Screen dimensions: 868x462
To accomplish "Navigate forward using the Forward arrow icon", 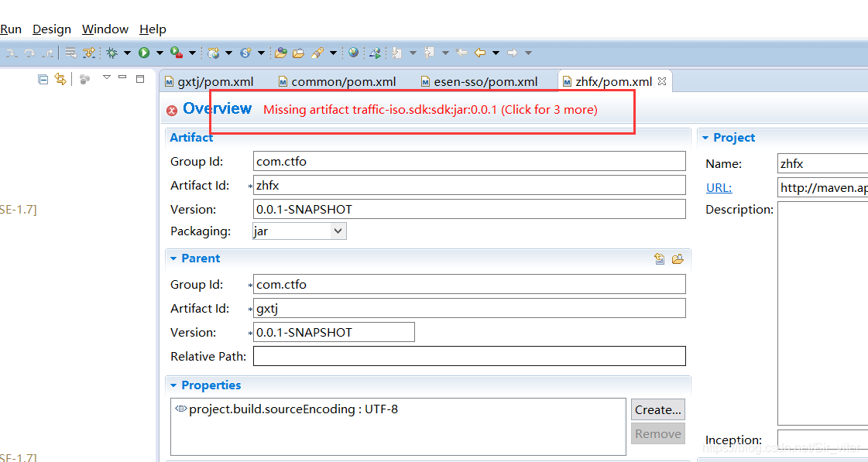I will [x=513, y=53].
